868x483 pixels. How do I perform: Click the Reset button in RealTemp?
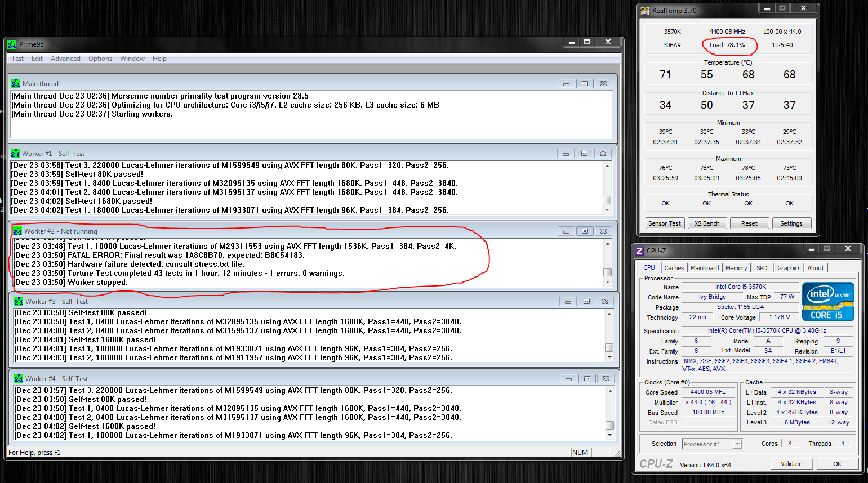(749, 223)
